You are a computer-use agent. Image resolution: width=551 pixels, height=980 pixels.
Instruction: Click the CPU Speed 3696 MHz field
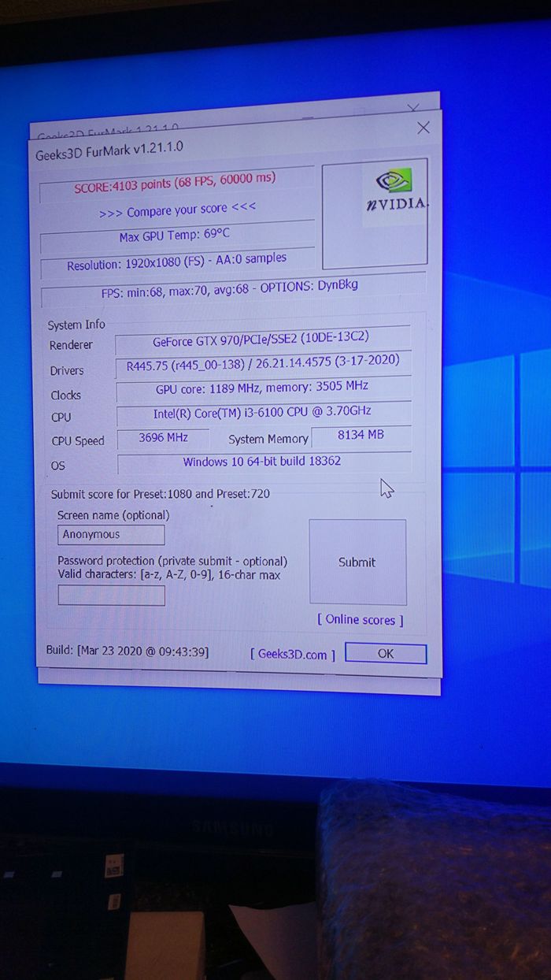(x=163, y=437)
